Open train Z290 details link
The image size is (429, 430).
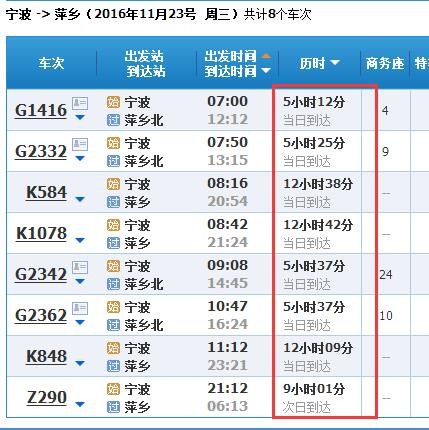47,397
